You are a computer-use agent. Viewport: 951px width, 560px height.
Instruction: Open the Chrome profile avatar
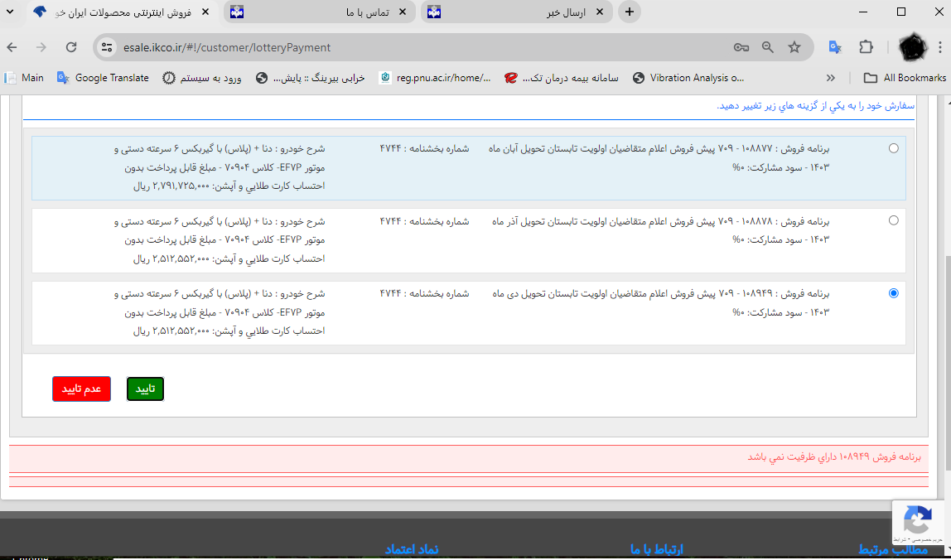pos(913,47)
